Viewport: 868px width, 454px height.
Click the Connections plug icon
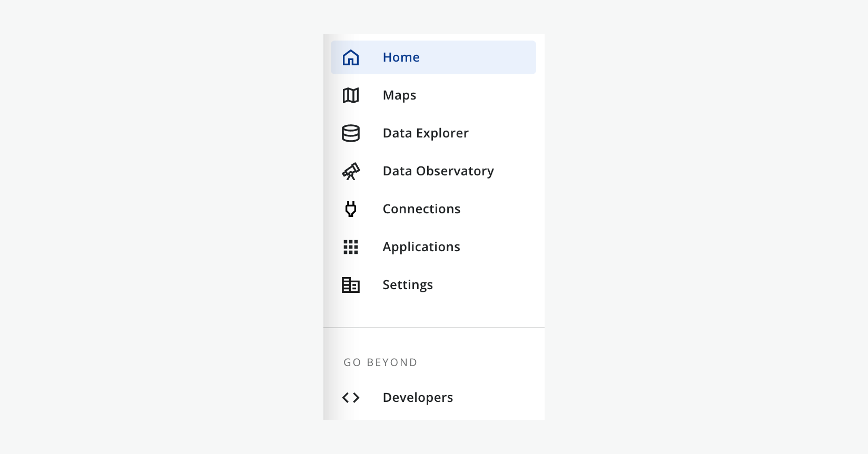pyautogui.click(x=351, y=209)
